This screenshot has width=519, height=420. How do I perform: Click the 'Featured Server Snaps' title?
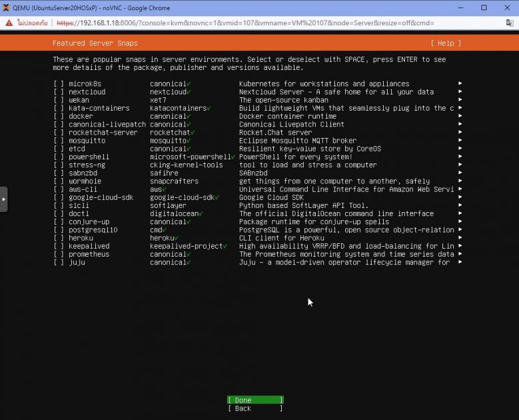pyautogui.click(x=95, y=43)
